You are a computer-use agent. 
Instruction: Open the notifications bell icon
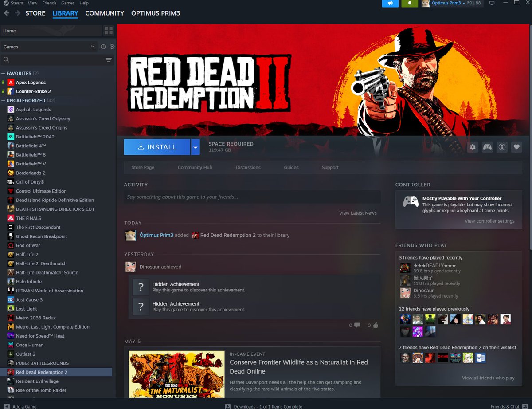coord(410,3)
